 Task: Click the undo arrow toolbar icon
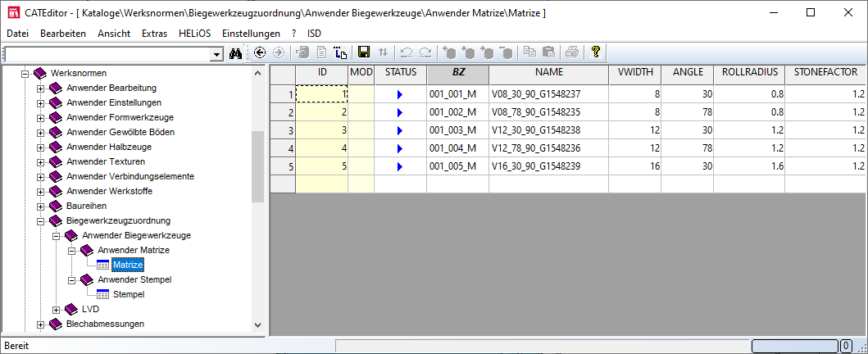point(407,52)
